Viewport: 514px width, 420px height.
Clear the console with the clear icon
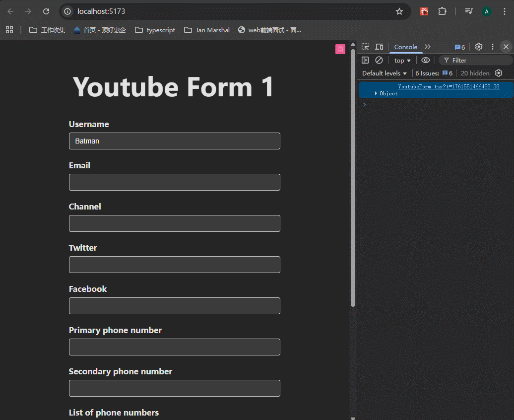click(379, 60)
